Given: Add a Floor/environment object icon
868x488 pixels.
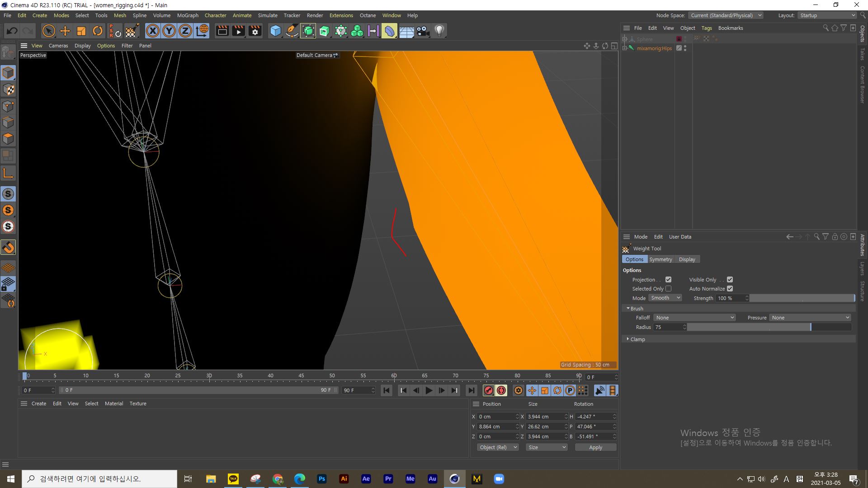Looking at the screenshot, I should (406, 31).
